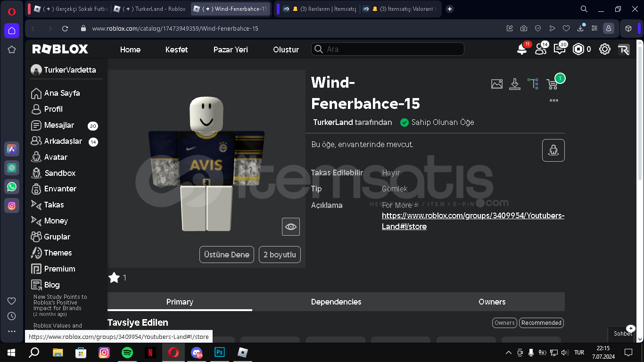Switch to the Dependencies tab
This screenshot has height=362, width=644.
[336, 302]
